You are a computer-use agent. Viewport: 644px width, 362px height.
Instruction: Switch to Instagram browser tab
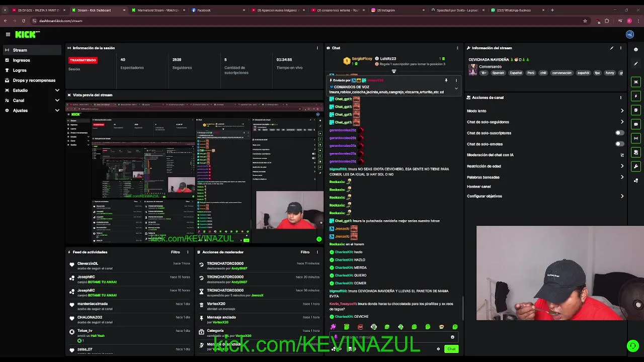[x=398, y=10]
